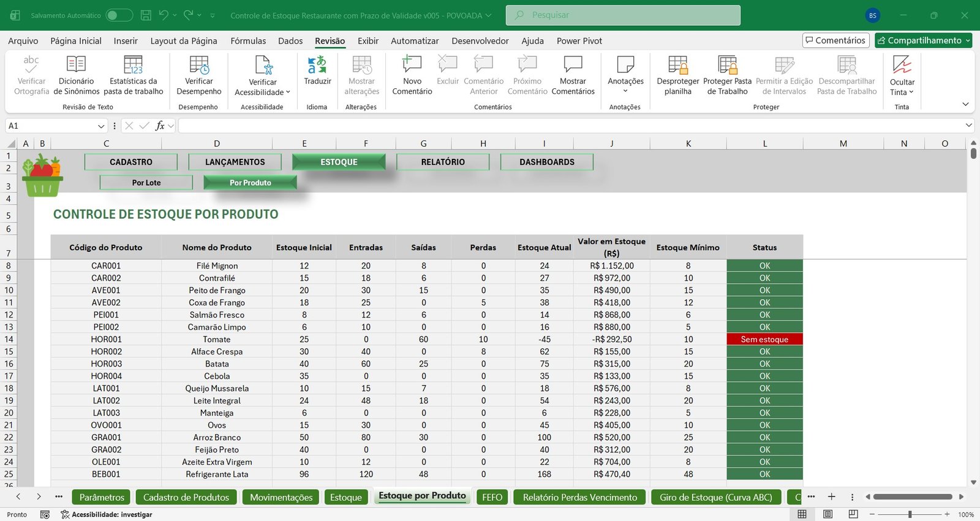Open Verificar Acessibilidade dropdown arrow
Image resolution: width=980 pixels, height=521 pixels.
point(288,92)
